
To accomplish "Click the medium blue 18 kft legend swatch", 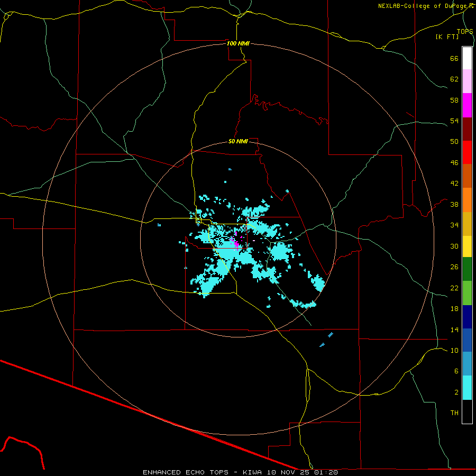I will (467, 340).
